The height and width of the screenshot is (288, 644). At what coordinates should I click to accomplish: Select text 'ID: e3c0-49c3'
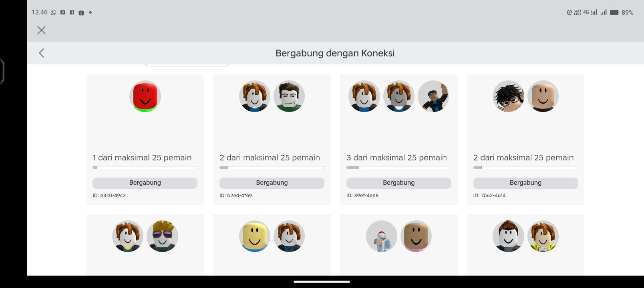click(109, 196)
